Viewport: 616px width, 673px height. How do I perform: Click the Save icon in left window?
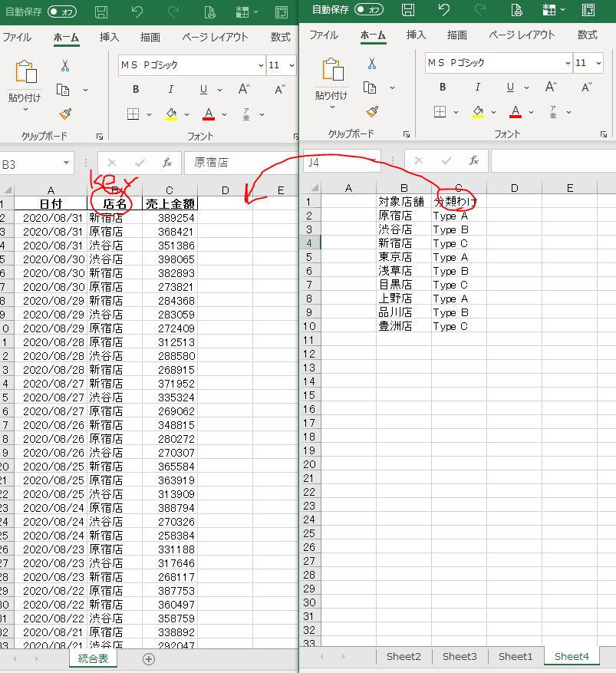pos(101,12)
